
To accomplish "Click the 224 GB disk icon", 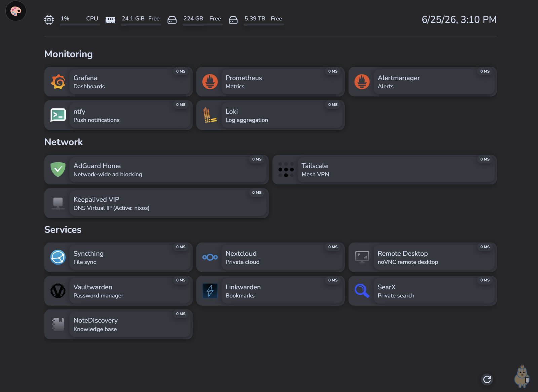I will 172,20.
